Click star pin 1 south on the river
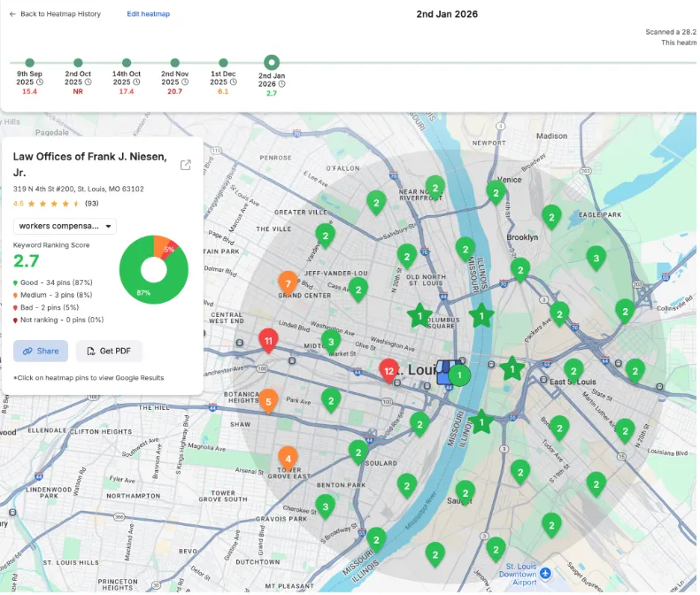 coord(481,421)
